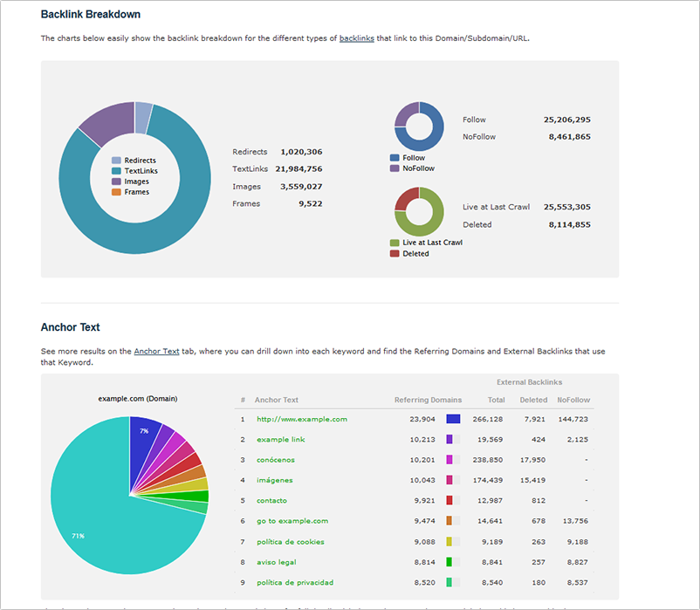Click green bar in aviso legal row
The height and width of the screenshot is (610, 700).
450,562
